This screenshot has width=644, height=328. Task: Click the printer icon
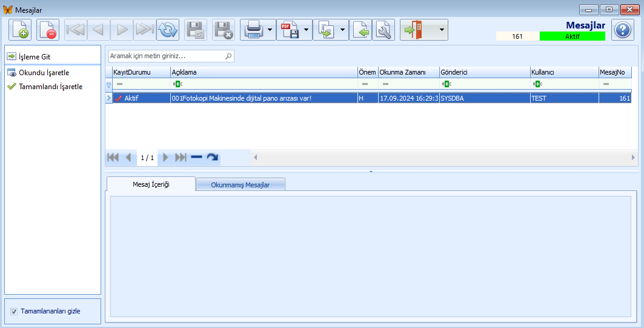(x=253, y=30)
